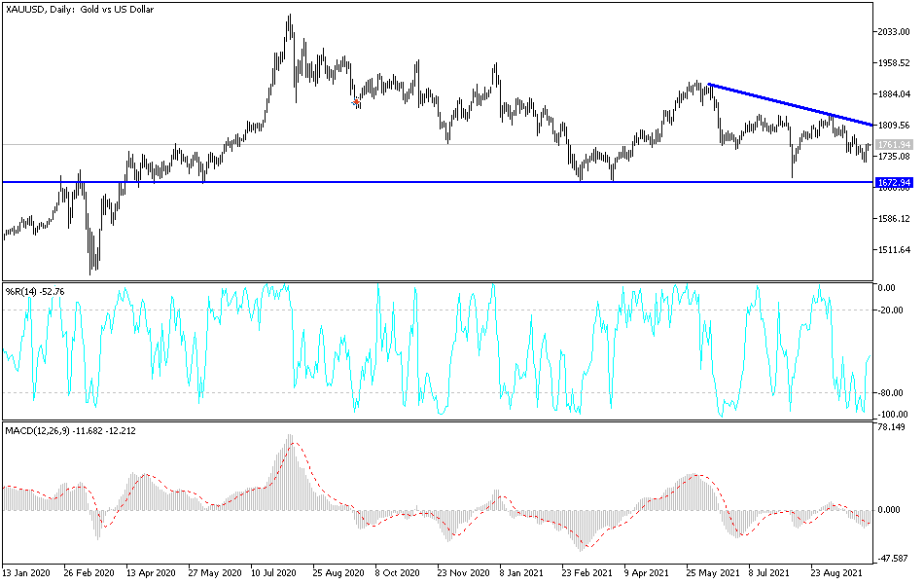Click the 23 Nov 2020 date label

[463, 573]
